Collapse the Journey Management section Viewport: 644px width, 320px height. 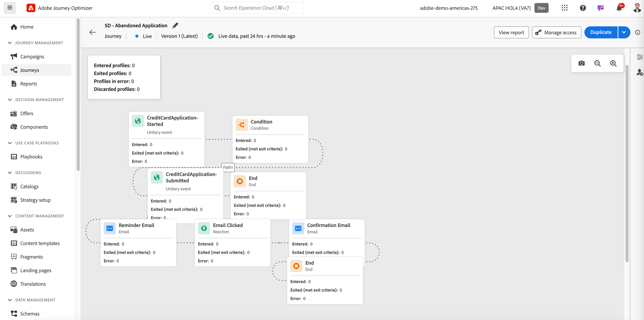(10, 43)
